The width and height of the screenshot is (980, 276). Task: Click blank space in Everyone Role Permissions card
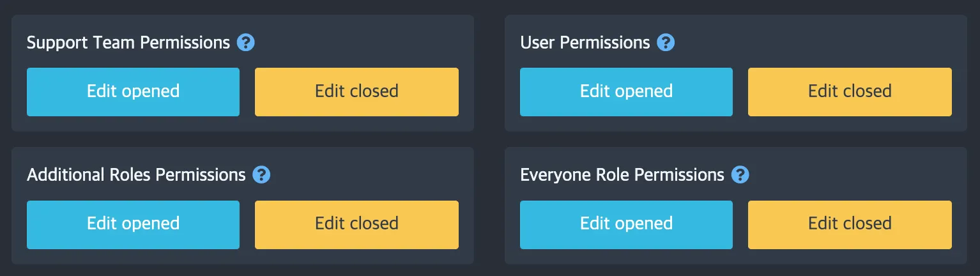[x=862, y=171]
